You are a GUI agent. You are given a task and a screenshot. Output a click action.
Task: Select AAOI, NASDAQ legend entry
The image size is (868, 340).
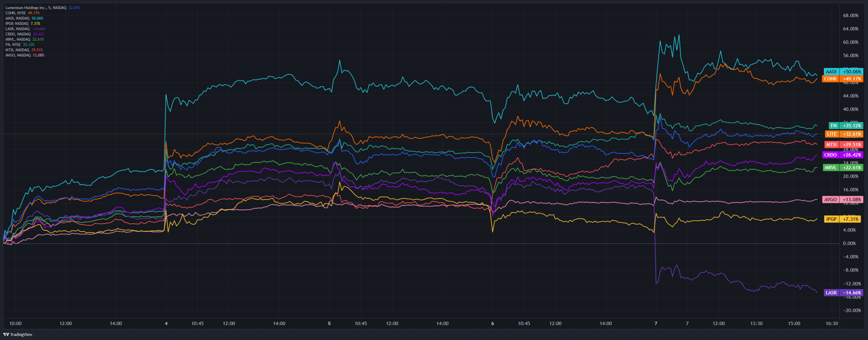click(24, 18)
